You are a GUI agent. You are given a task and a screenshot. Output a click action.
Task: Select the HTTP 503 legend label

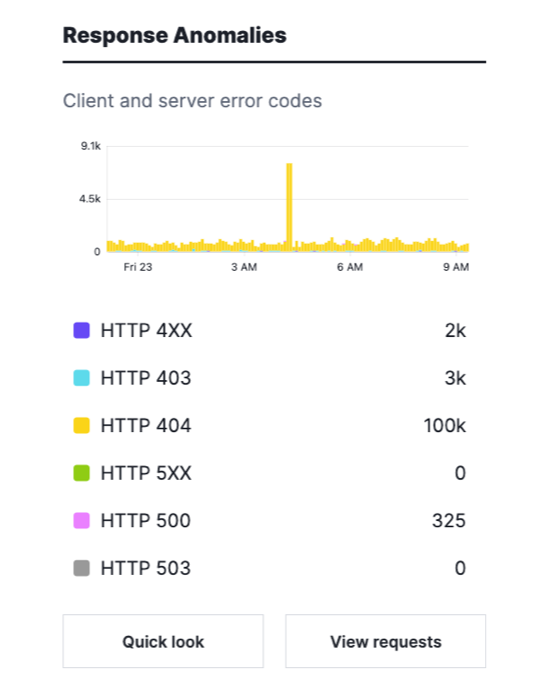point(146,568)
